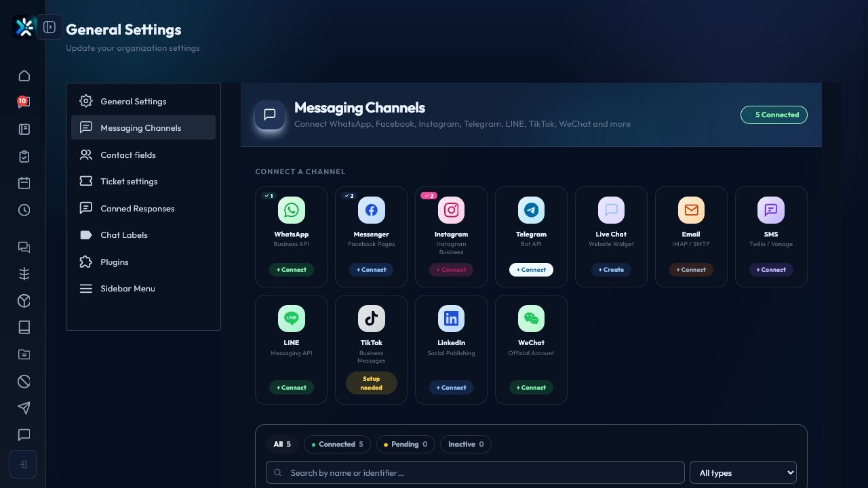The height and width of the screenshot is (488, 868).
Task: Click the app logo in top-left corner
Action: pyautogui.click(x=24, y=27)
